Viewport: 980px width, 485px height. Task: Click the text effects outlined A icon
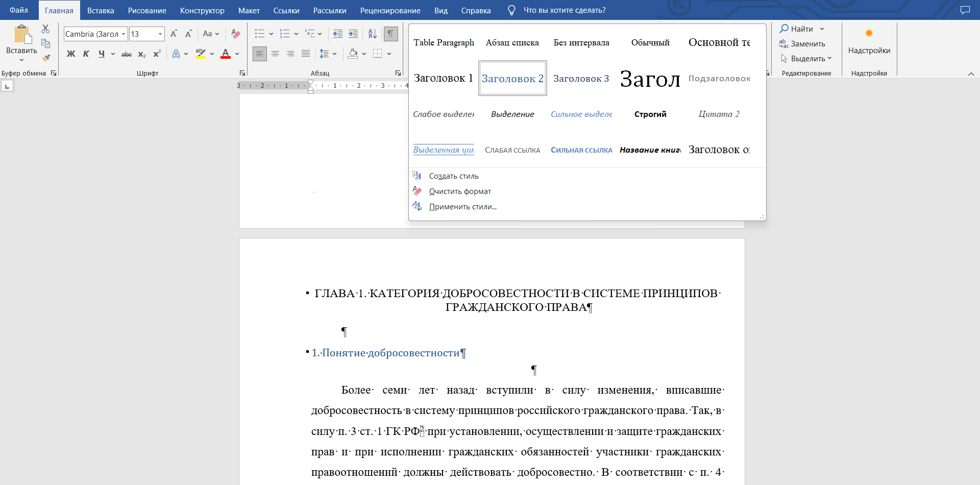tap(176, 54)
